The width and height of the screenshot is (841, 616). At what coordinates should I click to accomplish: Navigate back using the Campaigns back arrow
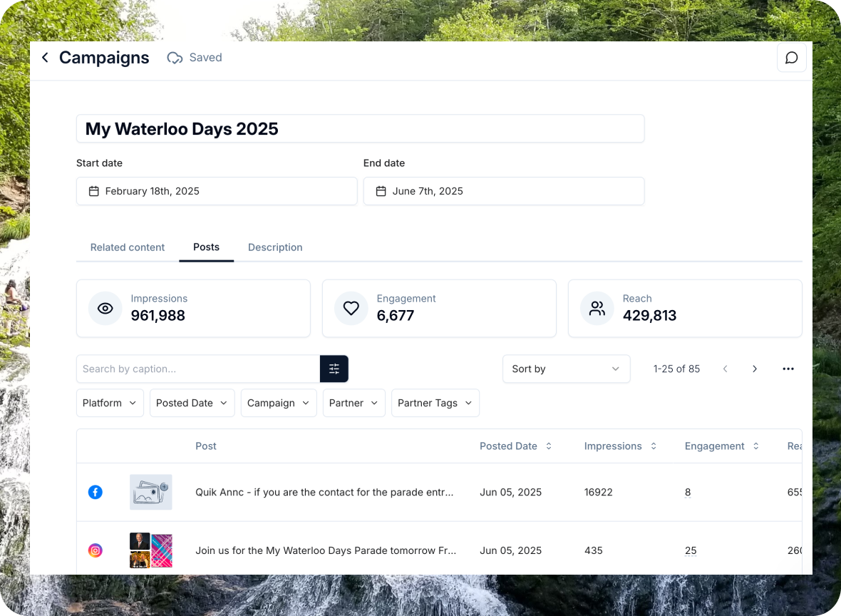coord(45,58)
